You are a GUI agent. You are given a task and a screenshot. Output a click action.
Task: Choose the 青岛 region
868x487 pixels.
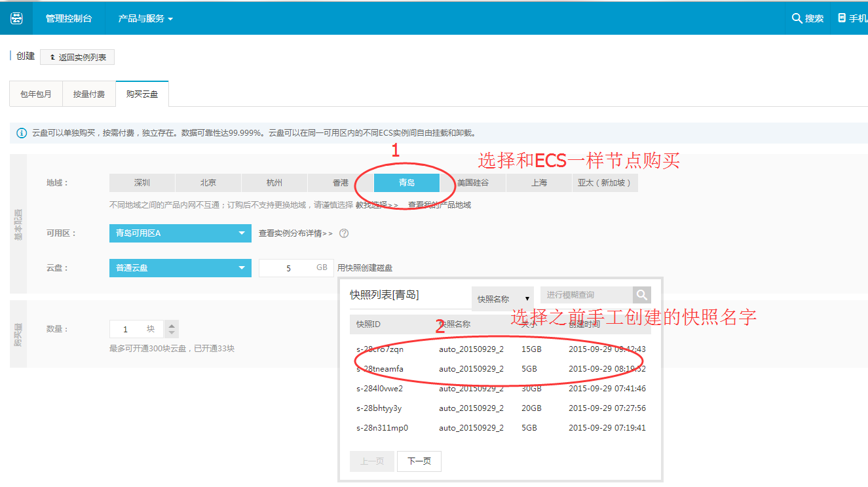pyautogui.click(x=407, y=183)
